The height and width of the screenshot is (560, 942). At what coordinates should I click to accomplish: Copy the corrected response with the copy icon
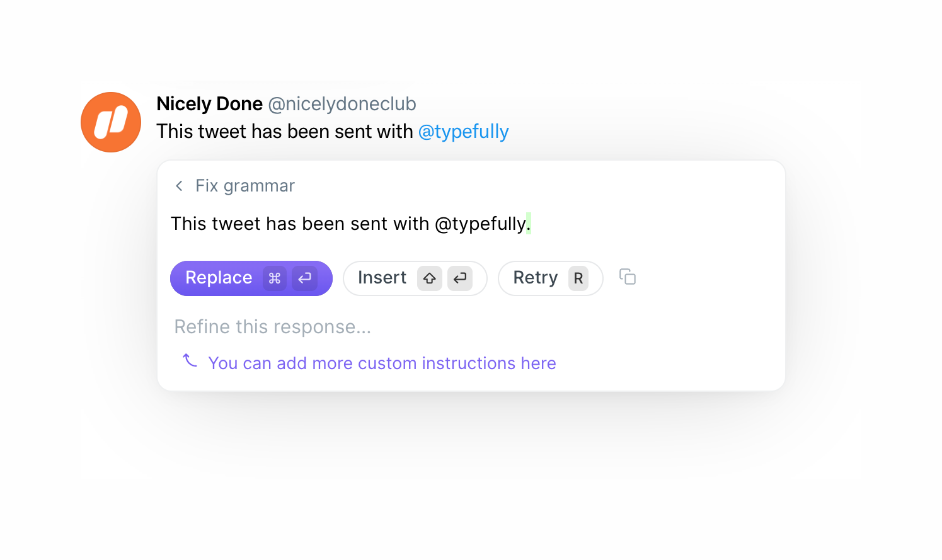pyautogui.click(x=628, y=277)
